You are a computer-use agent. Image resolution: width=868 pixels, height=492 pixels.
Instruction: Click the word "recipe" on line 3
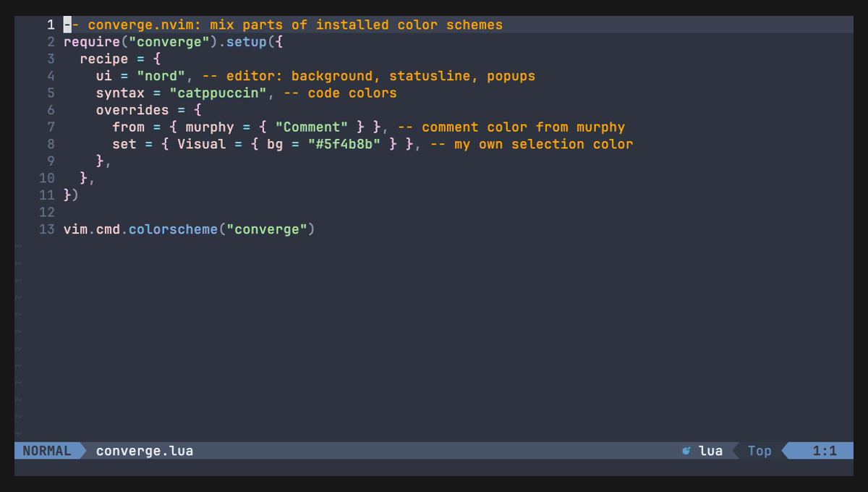[x=104, y=59]
